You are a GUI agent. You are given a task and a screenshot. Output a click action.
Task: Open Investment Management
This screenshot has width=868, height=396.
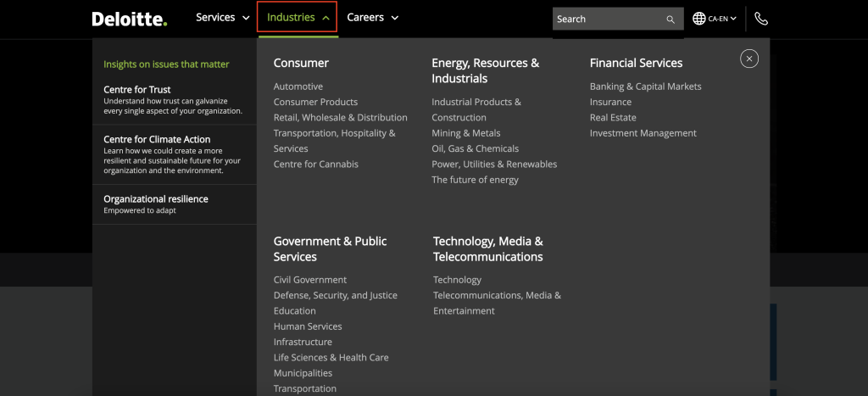pyautogui.click(x=643, y=133)
